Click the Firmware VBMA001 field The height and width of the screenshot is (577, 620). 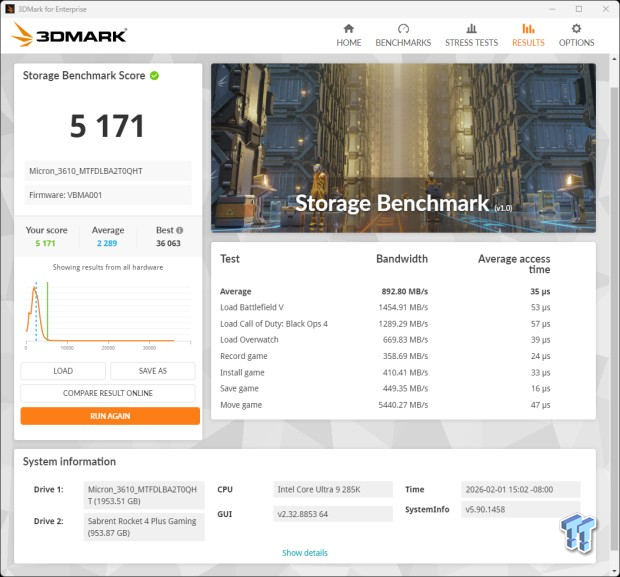108,194
